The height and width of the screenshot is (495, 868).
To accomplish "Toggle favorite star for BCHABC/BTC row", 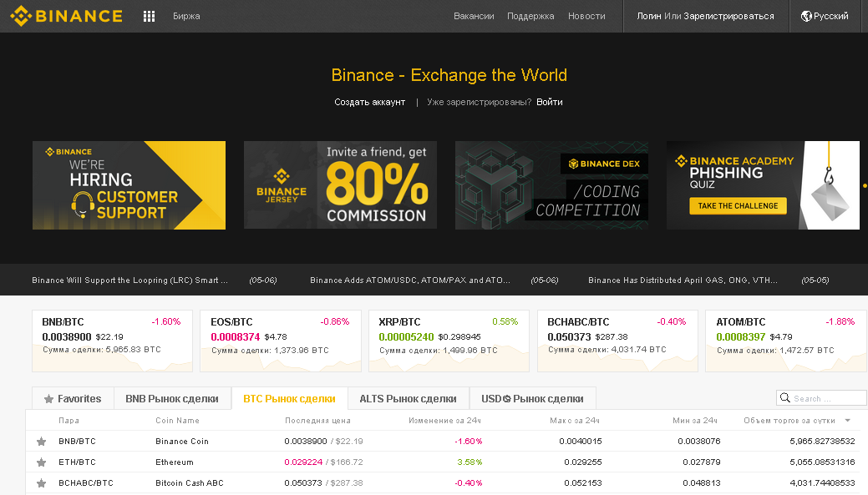I will coord(42,483).
